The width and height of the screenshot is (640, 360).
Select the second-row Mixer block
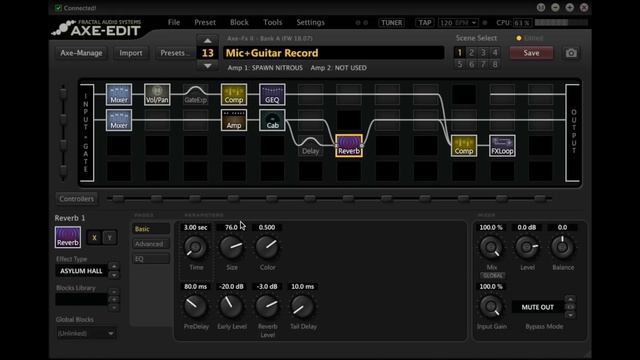(x=119, y=120)
